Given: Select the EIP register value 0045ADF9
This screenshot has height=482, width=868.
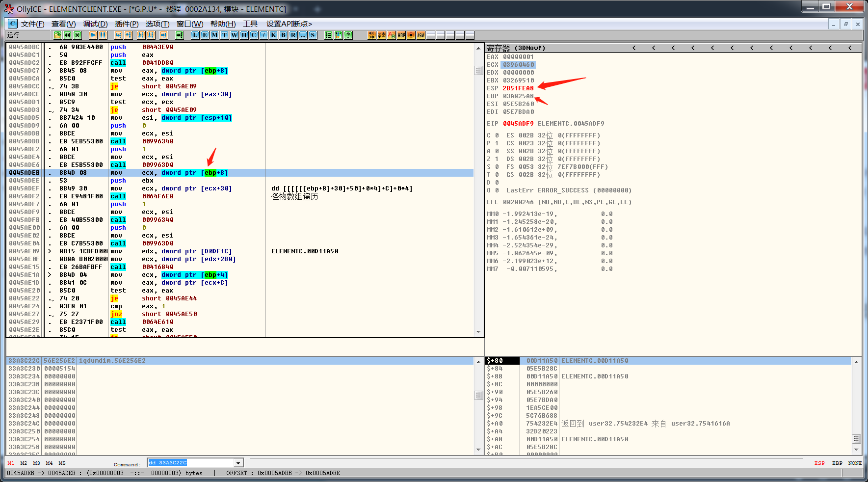Looking at the screenshot, I should pos(518,124).
